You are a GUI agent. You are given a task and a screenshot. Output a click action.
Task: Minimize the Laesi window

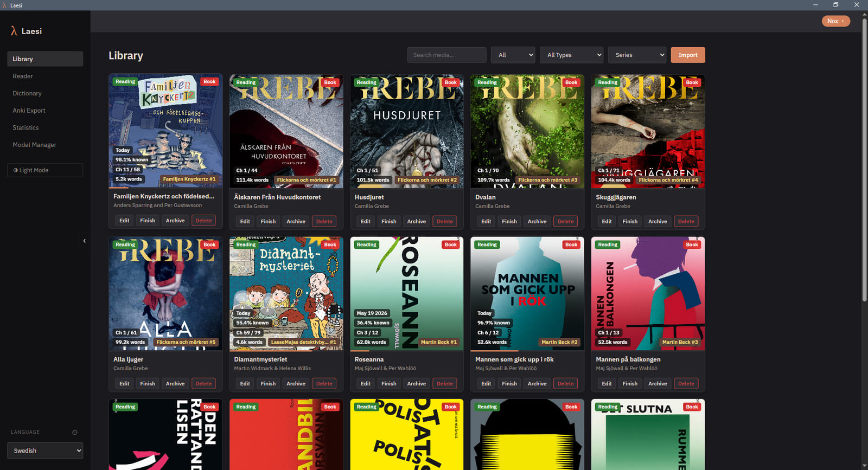pos(815,5)
